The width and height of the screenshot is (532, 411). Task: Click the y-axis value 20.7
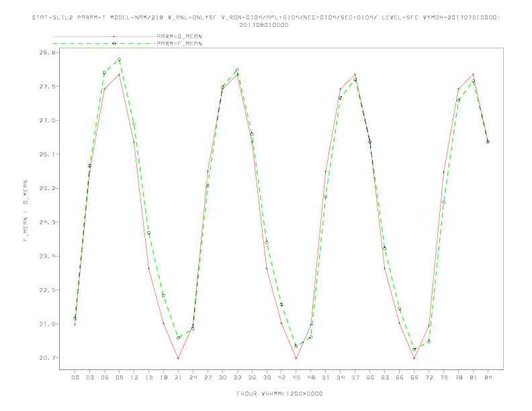pyautogui.click(x=47, y=358)
